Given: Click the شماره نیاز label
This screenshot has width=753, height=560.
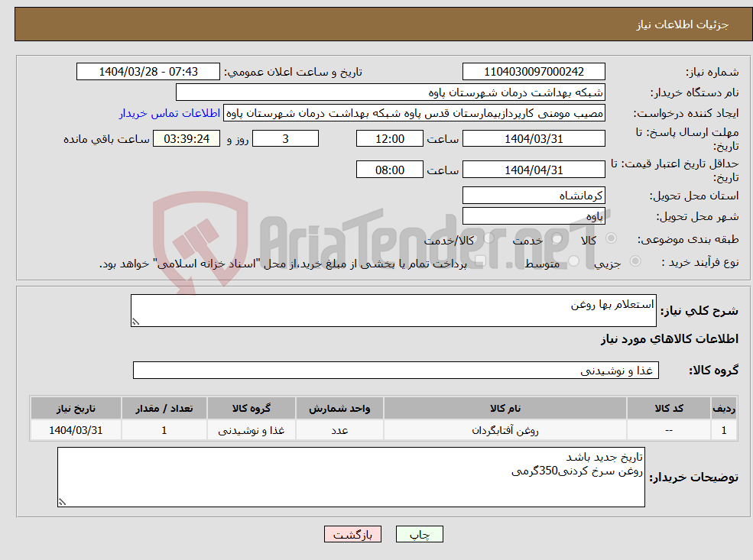Looking at the screenshot, I should click(712, 73).
